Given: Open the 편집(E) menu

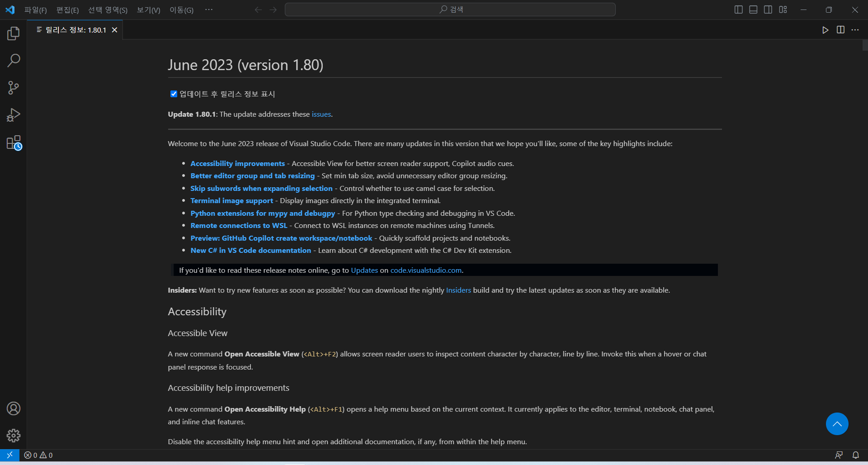Looking at the screenshot, I should (x=67, y=10).
